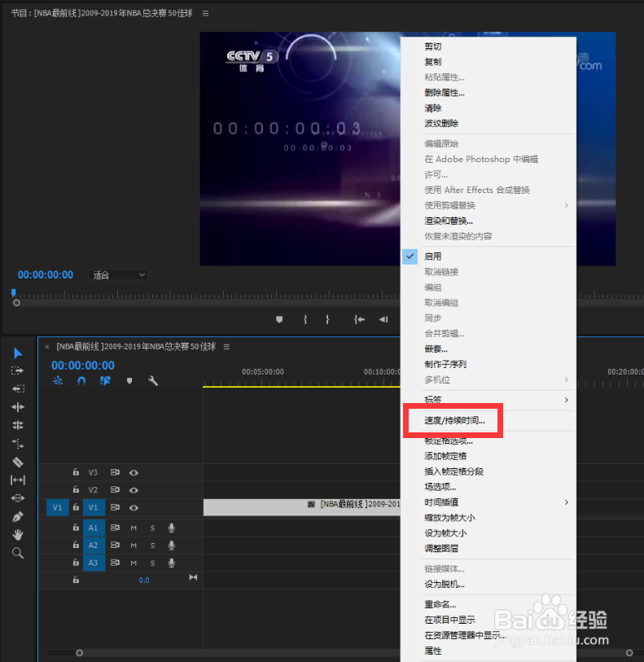Toggle sync lock for track V3
Viewport: 644px width, 662px height.
pyautogui.click(x=115, y=472)
